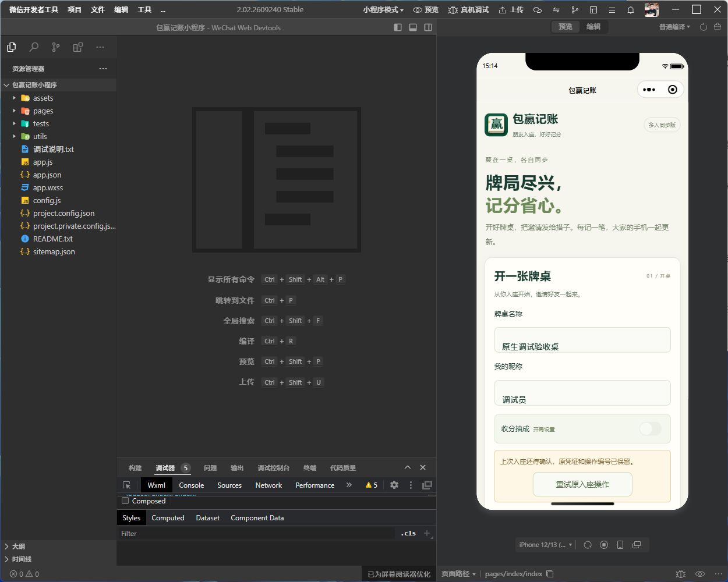Click the layout panel icon in top toolbar
Screen dimensions: 728x582
(593, 10)
